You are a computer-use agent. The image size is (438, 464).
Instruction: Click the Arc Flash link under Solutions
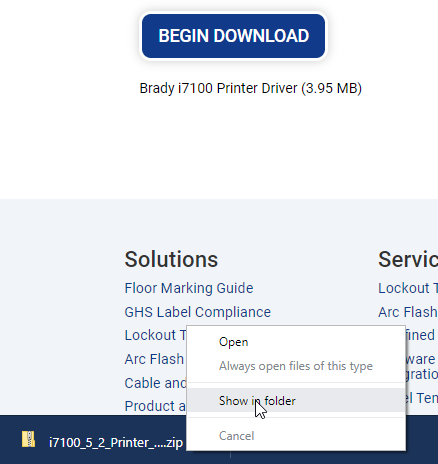click(x=154, y=359)
